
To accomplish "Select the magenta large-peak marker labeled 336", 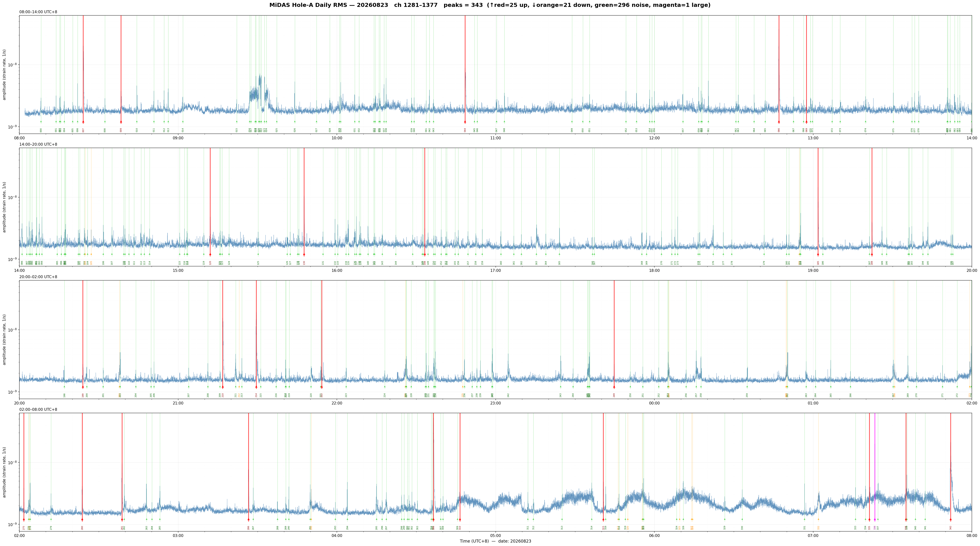I will click(875, 519).
